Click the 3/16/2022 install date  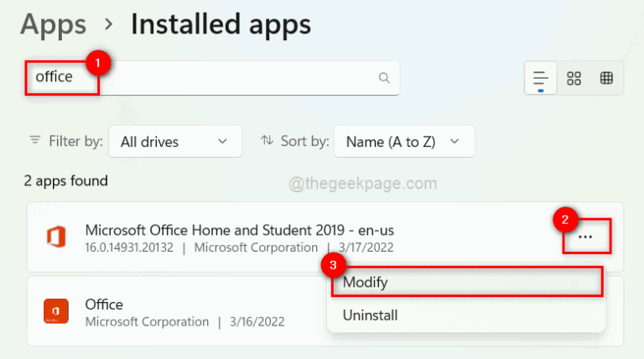point(257,322)
